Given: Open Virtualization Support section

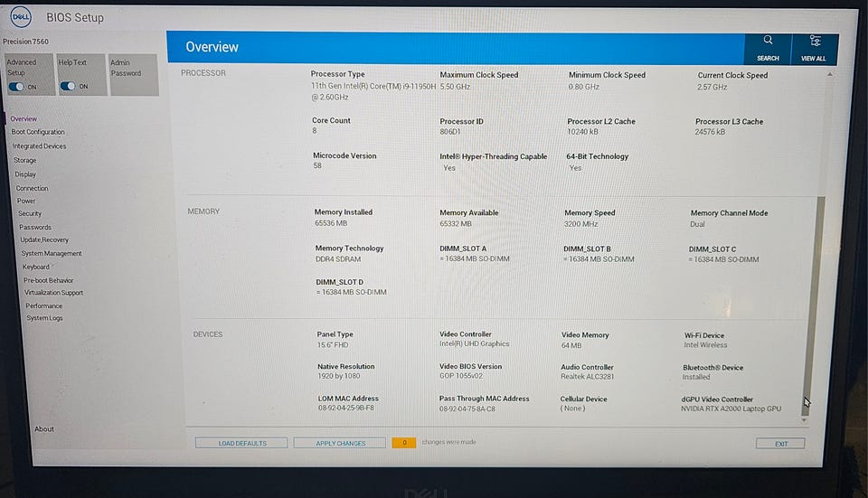Looking at the screenshot, I should click(53, 293).
